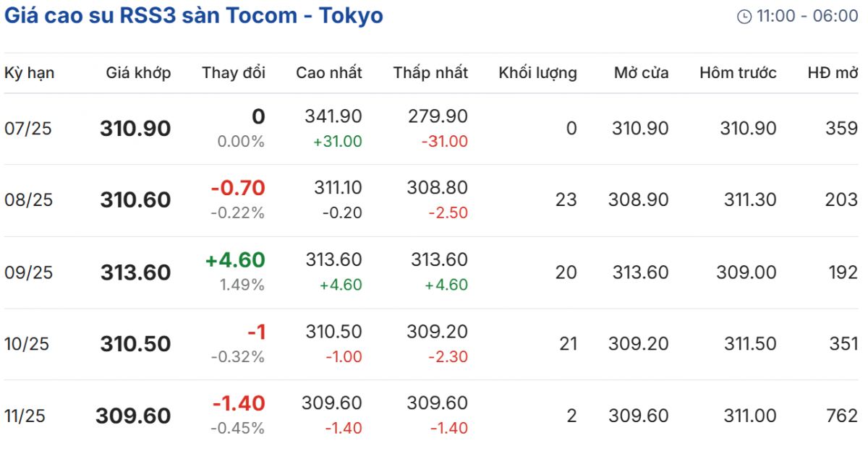Click the Cao nhất column header

(329, 72)
